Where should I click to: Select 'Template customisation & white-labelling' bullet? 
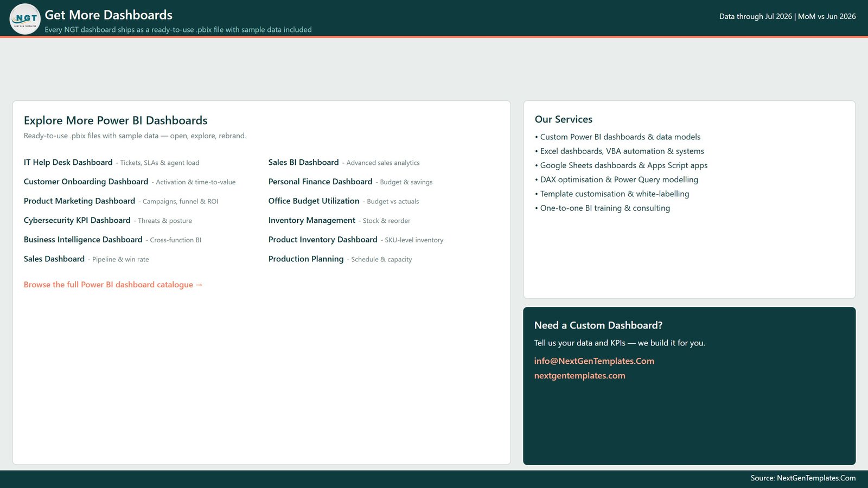point(612,194)
